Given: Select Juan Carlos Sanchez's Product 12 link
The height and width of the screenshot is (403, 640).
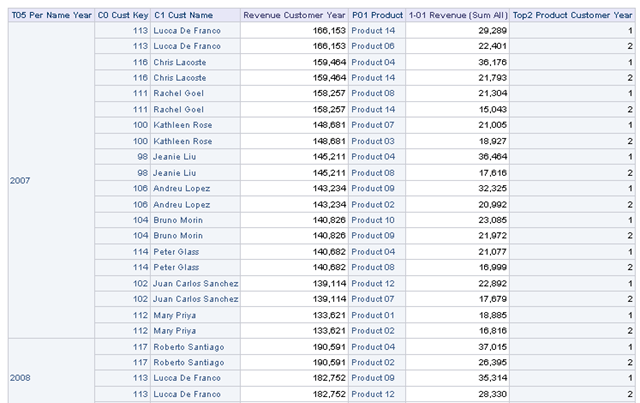Looking at the screenshot, I should [x=373, y=283].
